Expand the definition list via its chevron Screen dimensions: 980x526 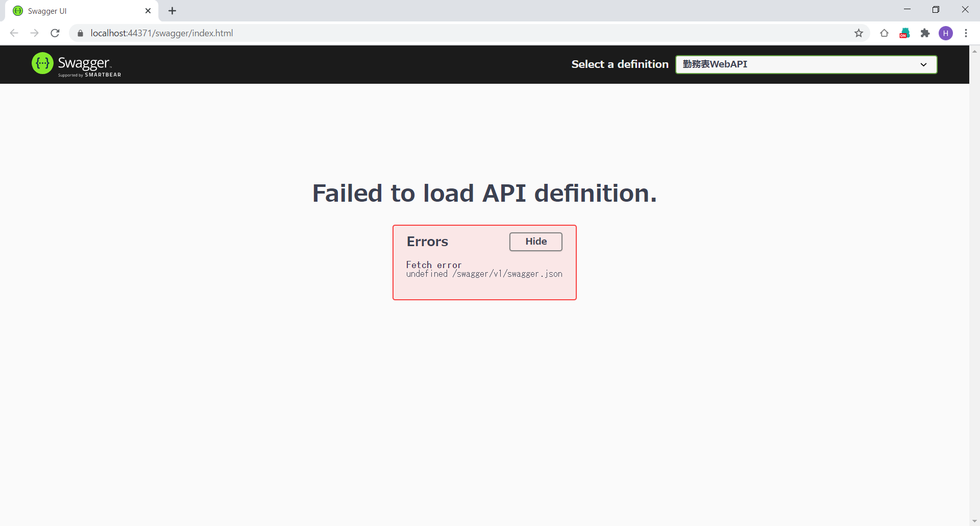tap(923, 64)
